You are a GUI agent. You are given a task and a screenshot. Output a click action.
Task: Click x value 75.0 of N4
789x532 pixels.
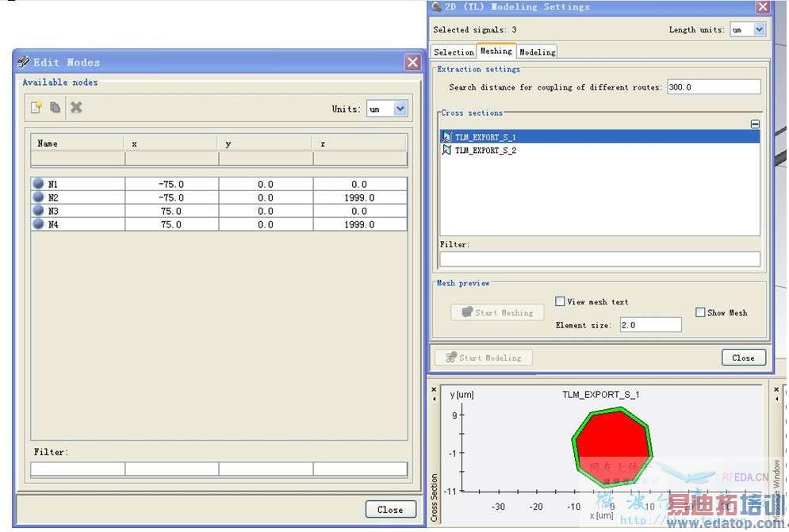pyautogui.click(x=171, y=224)
